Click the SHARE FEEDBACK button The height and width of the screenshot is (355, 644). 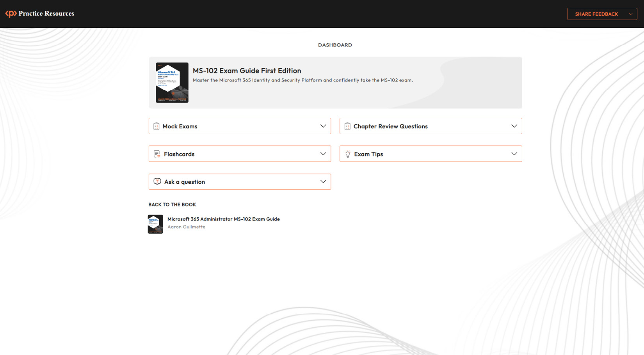(x=602, y=14)
